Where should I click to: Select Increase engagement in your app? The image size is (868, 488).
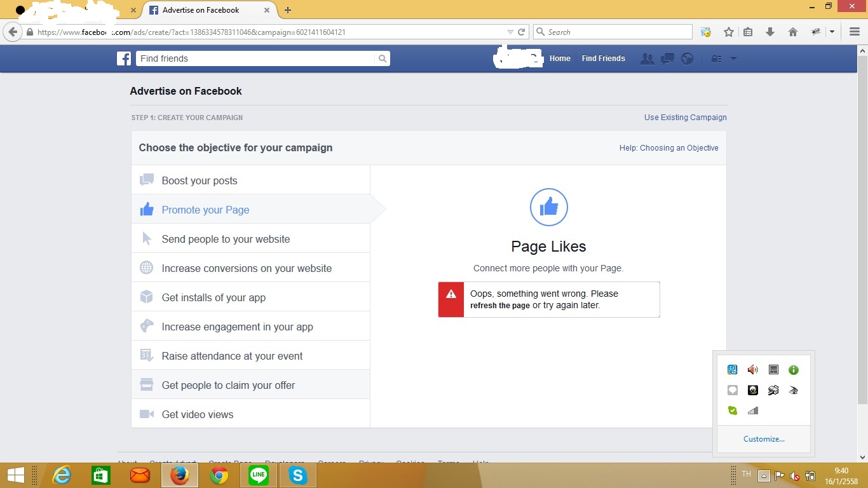click(x=250, y=327)
